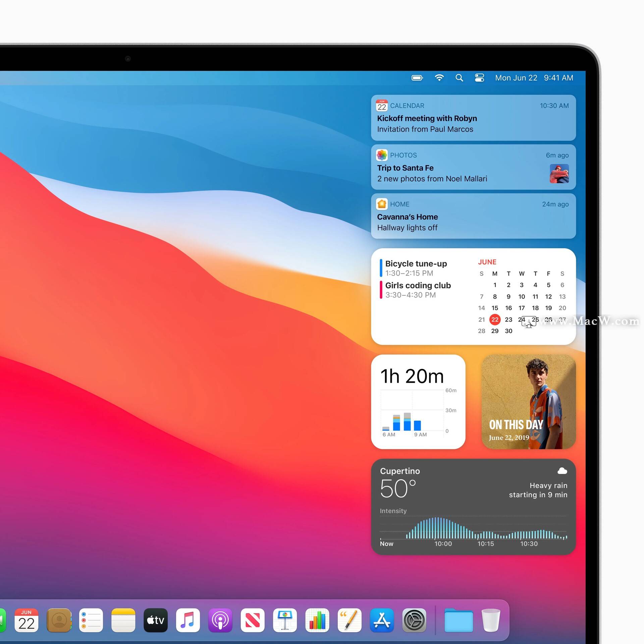Open System Preferences from the Dock
This screenshot has width=644, height=644.
coord(414,620)
